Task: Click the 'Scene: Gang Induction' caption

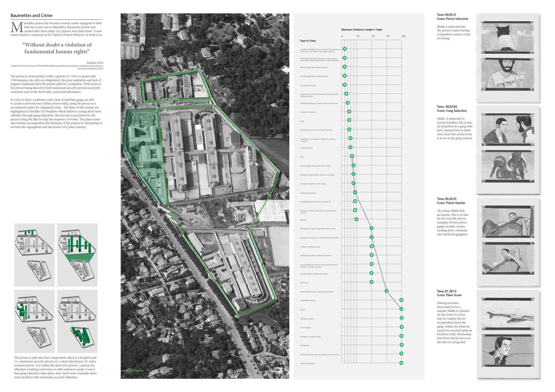Action: tap(452, 111)
